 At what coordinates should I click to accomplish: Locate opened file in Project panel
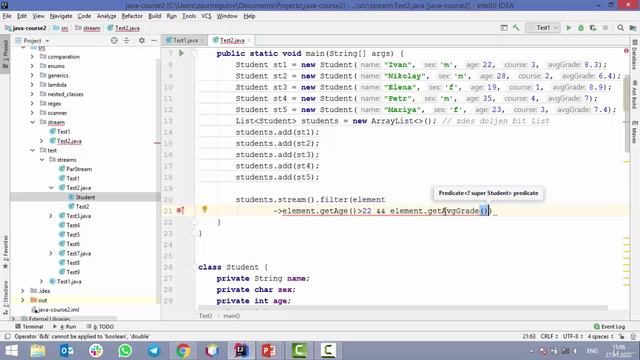click(x=114, y=40)
